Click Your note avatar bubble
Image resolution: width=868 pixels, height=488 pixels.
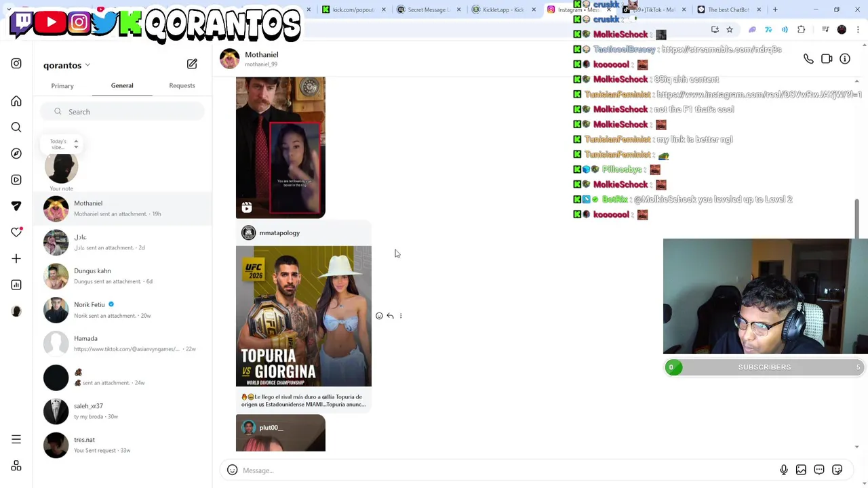(61, 168)
